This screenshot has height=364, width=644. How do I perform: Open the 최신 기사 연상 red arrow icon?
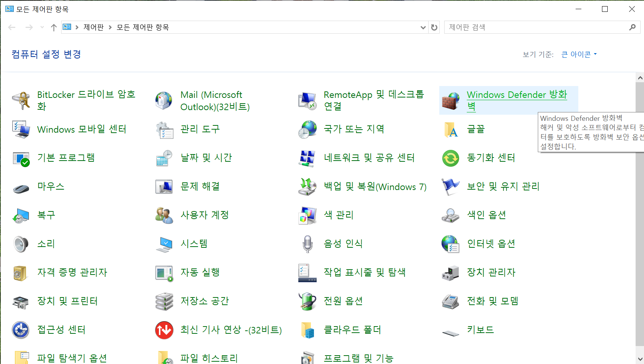(164, 330)
